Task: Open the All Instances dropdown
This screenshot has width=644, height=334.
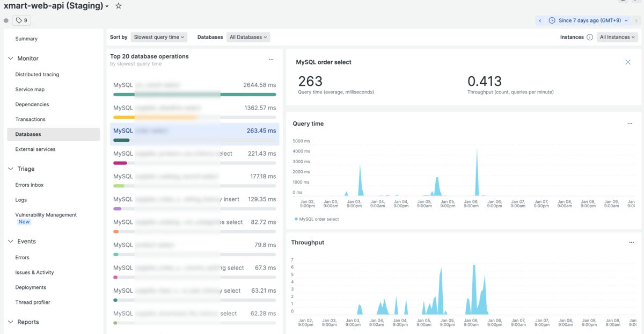Action: point(617,37)
